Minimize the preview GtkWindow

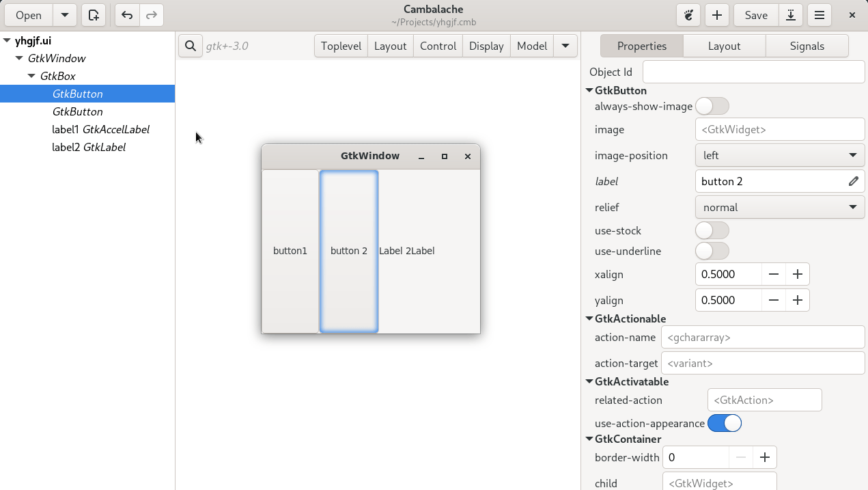(x=421, y=156)
